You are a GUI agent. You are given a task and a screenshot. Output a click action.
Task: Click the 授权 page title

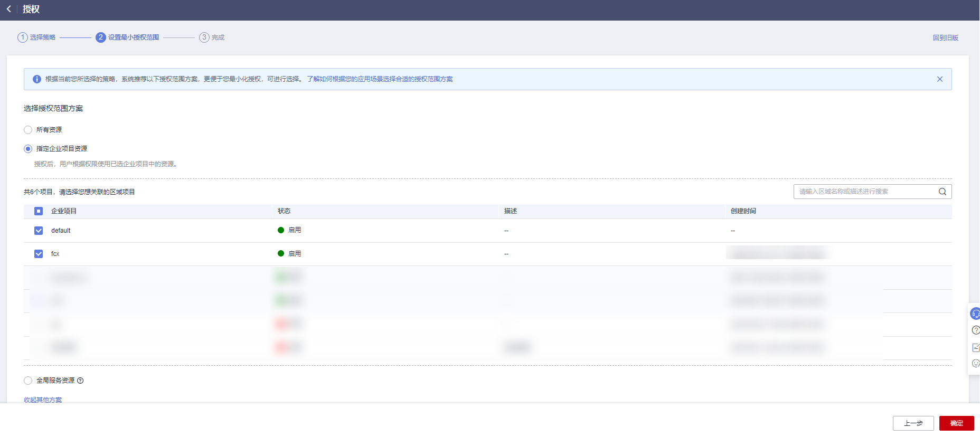pyautogui.click(x=31, y=9)
